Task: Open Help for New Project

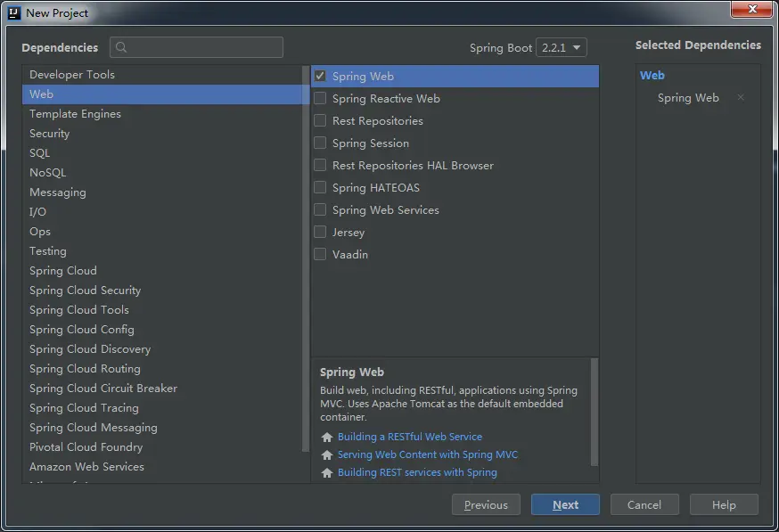Action: coord(724,504)
